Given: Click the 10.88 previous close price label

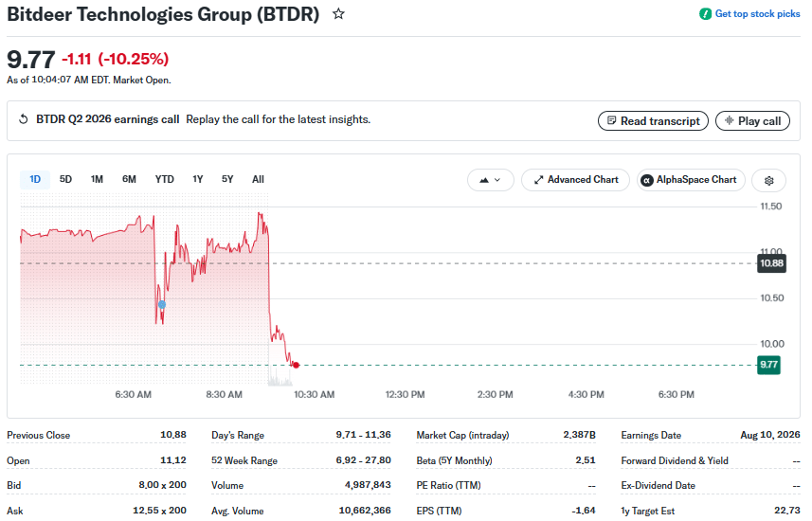Looking at the screenshot, I should coord(771,263).
